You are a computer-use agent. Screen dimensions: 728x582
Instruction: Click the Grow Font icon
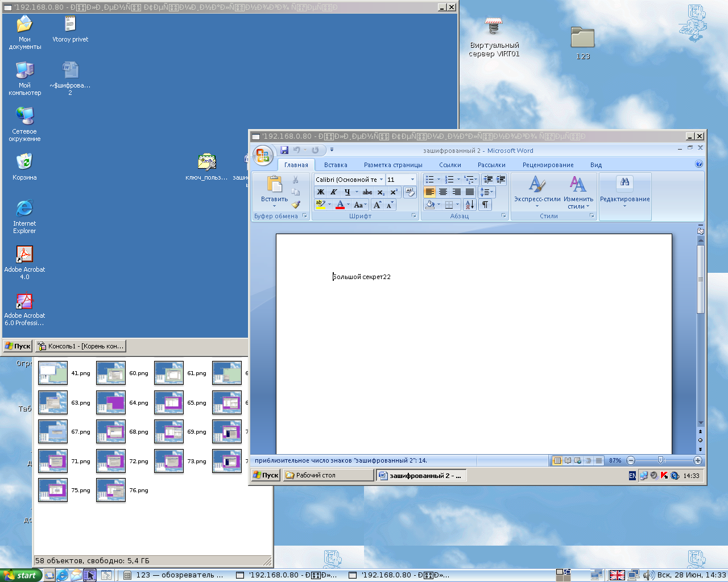click(x=377, y=205)
